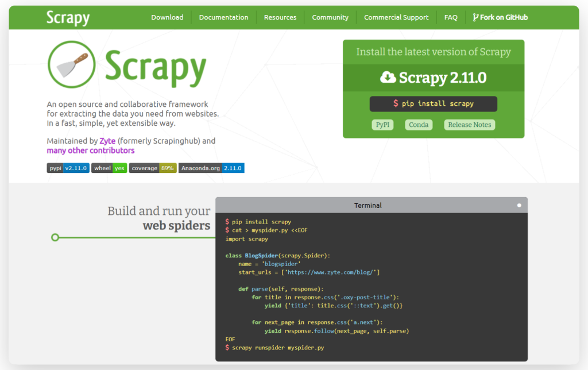Click the yield {'title': ...} line
This screenshot has height=370, width=588.
point(334,306)
